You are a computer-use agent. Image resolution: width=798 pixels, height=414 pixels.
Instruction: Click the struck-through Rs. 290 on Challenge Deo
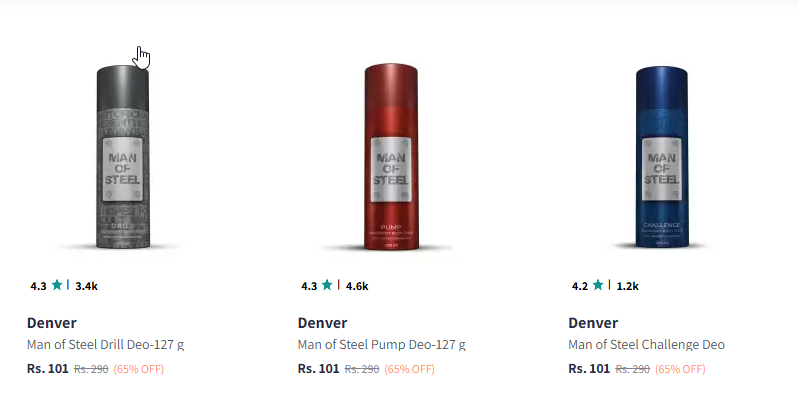[x=633, y=369]
